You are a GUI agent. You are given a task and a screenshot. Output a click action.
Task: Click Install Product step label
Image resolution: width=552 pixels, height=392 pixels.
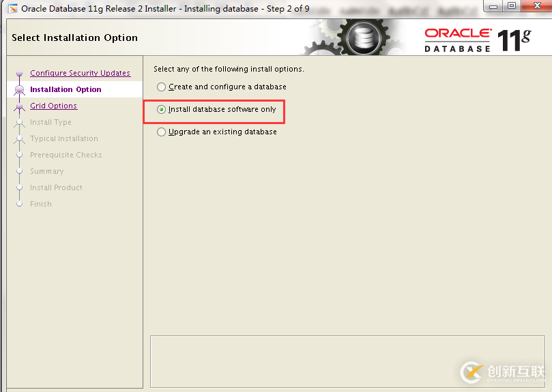tap(56, 187)
